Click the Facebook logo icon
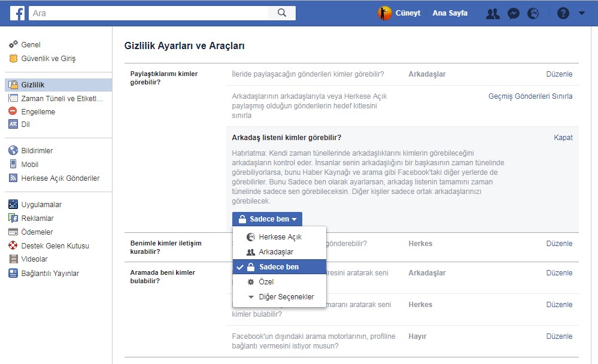This screenshot has height=364, width=598. [x=17, y=13]
